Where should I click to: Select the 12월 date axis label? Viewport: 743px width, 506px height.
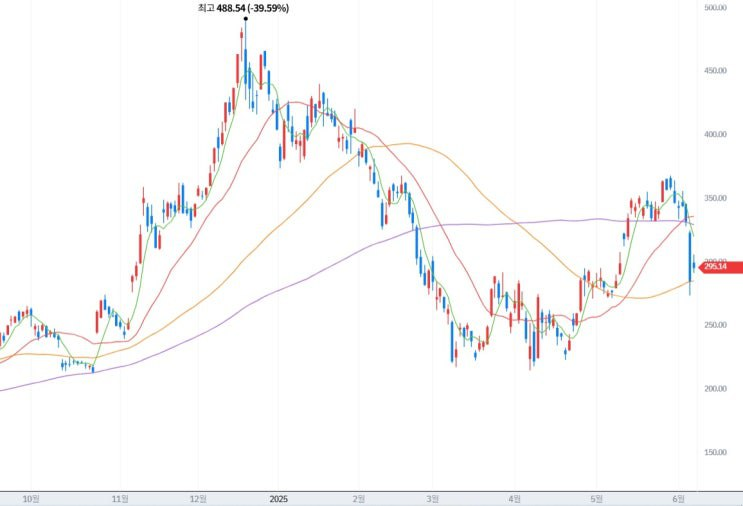point(198,498)
